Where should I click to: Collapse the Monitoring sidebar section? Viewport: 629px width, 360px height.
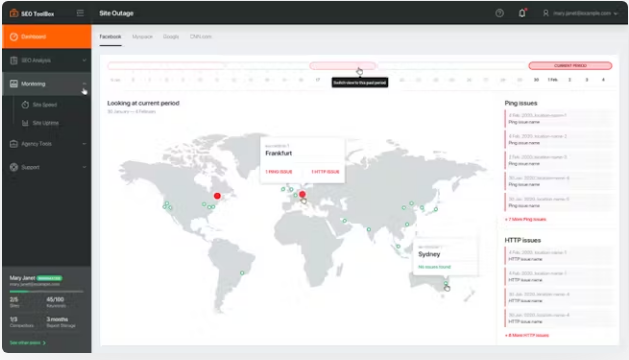[46, 83]
